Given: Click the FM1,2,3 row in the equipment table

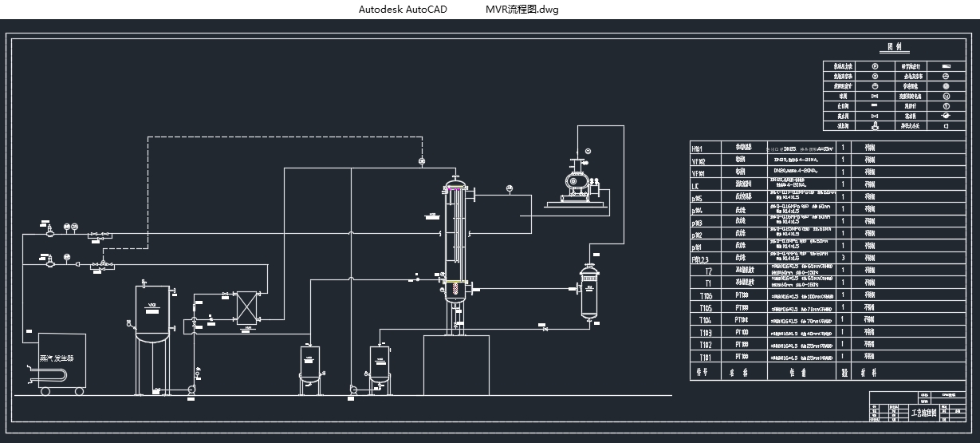Looking at the screenshot, I should point(700,259).
